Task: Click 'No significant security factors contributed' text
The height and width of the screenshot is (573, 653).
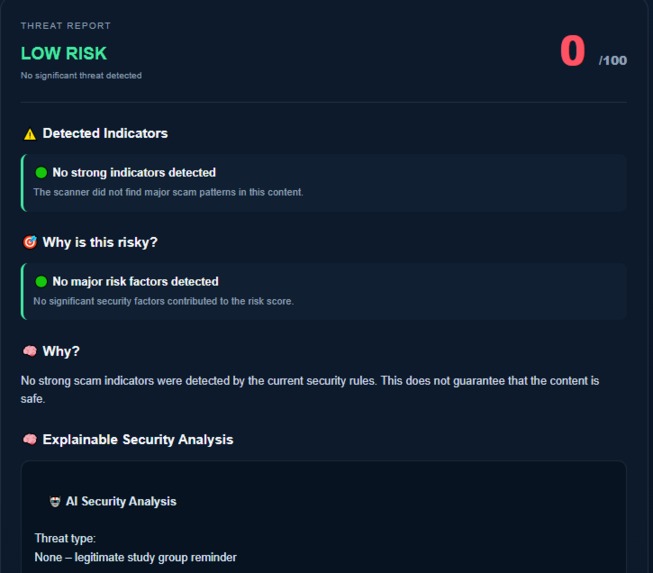Action: (164, 301)
